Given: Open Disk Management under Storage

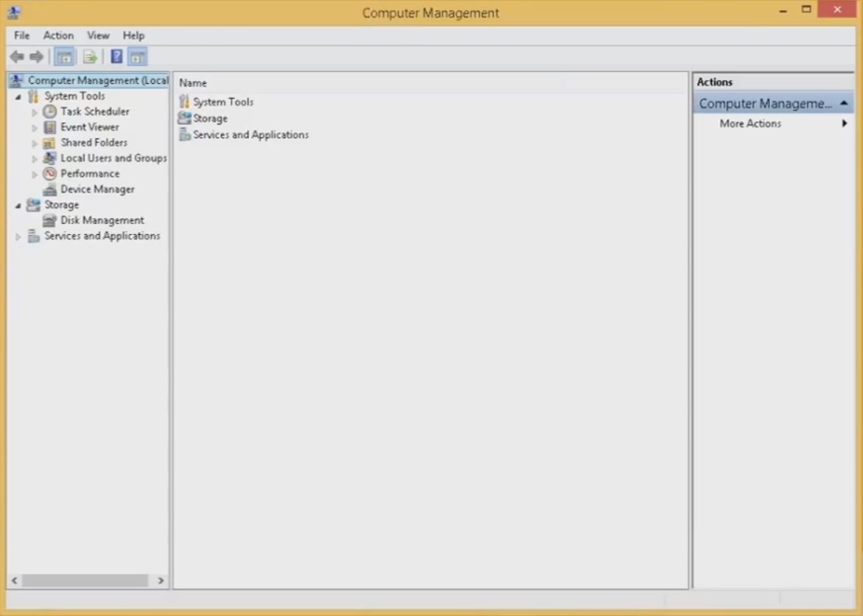Looking at the screenshot, I should [102, 220].
